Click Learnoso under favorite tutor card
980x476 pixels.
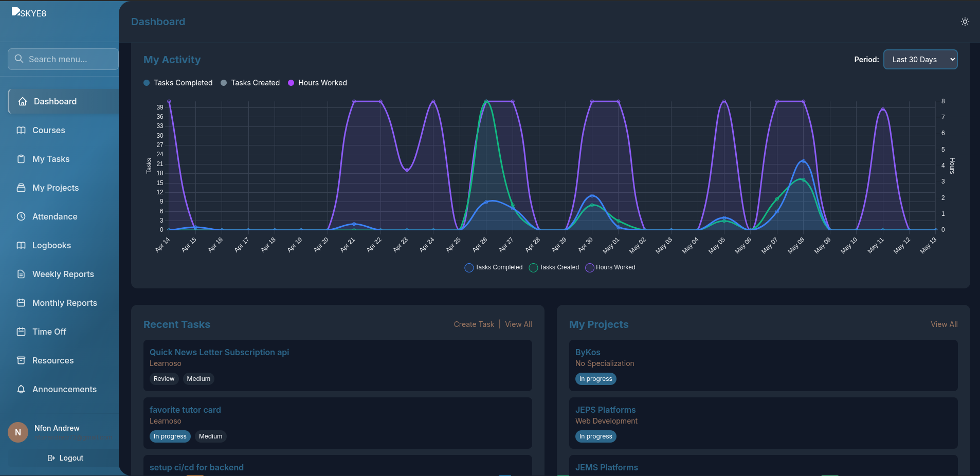coord(166,421)
